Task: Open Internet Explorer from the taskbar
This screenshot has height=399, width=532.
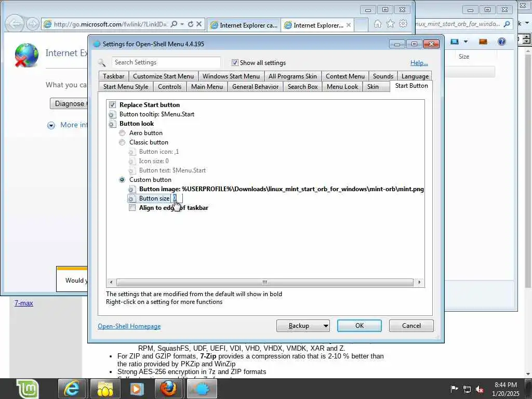Action: coord(72,389)
